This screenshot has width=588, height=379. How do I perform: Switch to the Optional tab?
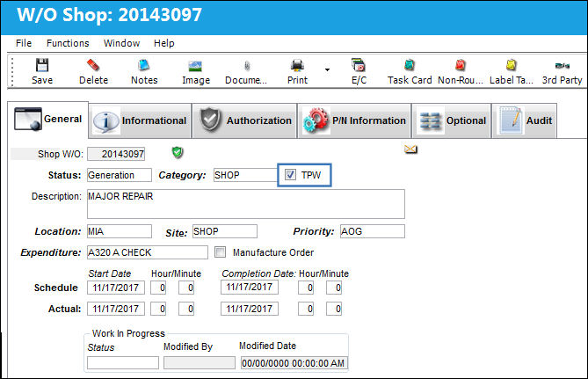tap(452, 120)
